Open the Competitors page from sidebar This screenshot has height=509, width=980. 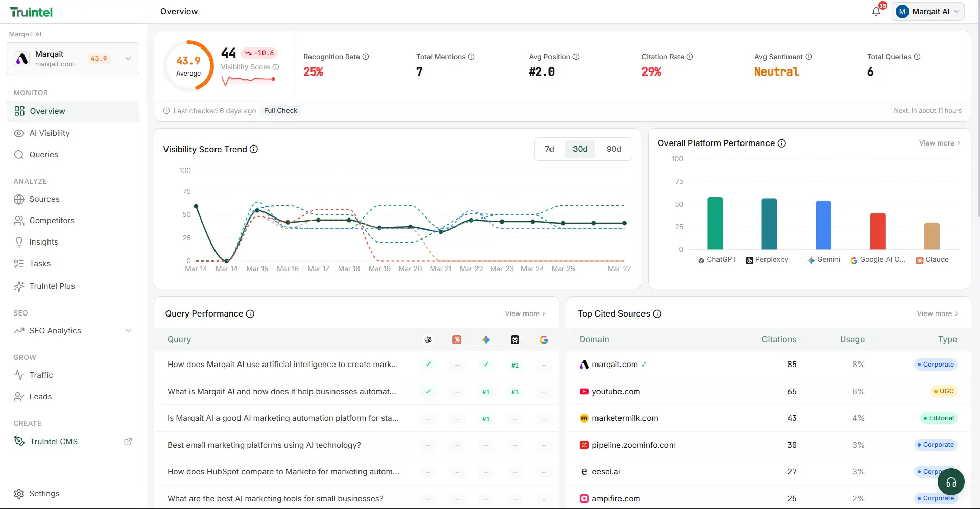pos(52,221)
